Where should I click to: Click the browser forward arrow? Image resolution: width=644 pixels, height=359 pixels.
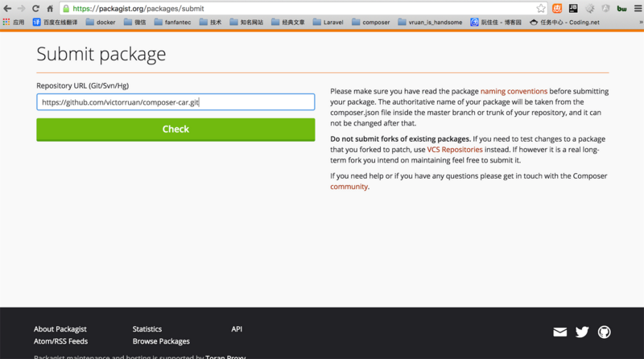[22, 8]
